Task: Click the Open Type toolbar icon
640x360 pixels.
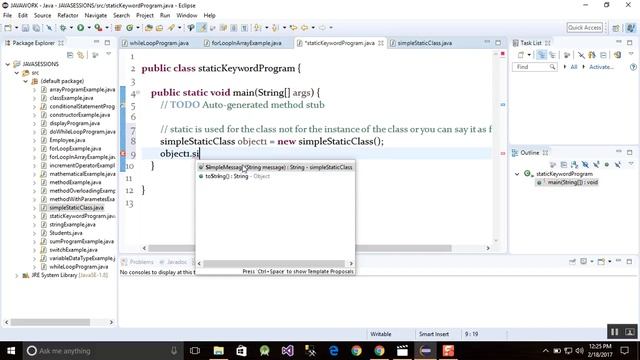Action: point(149,28)
